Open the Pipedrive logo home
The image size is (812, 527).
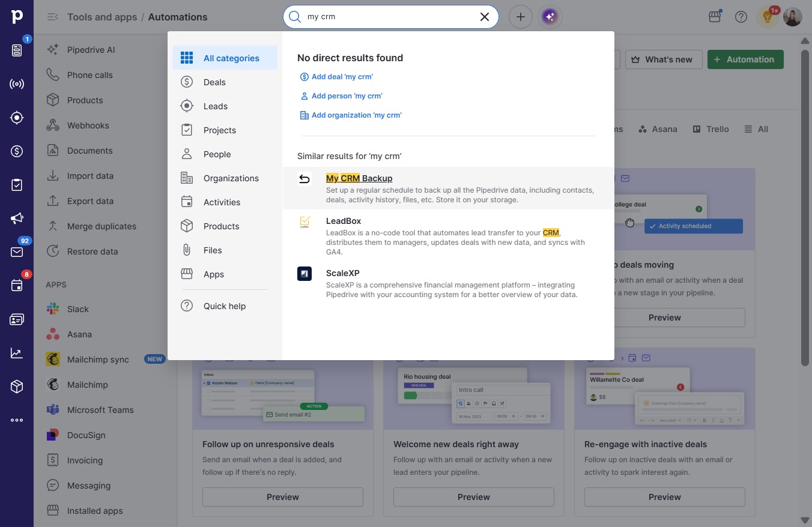17,17
